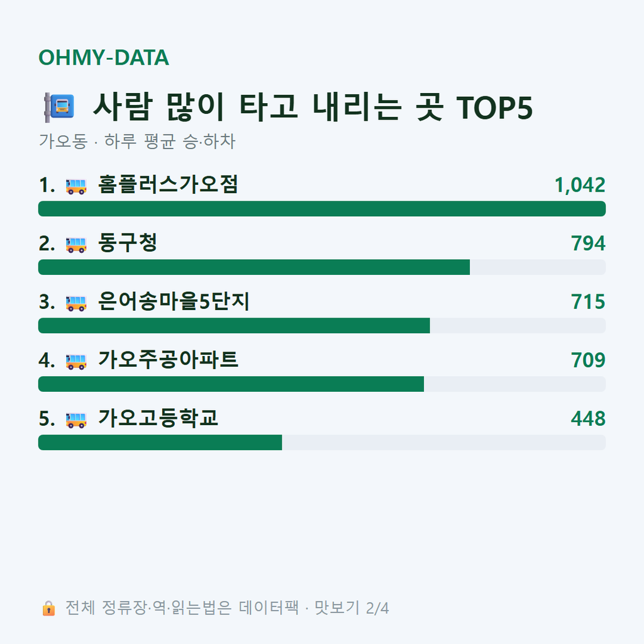Image resolution: width=644 pixels, height=644 pixels.
Task: Click the bus icon beside 동구청
Action: [x=76, y=245]
